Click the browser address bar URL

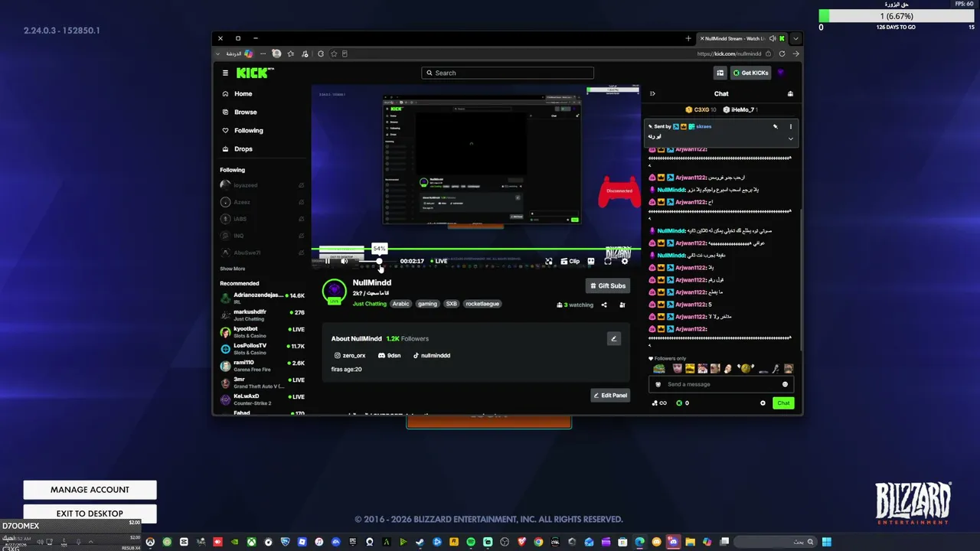tap(729, 54)
